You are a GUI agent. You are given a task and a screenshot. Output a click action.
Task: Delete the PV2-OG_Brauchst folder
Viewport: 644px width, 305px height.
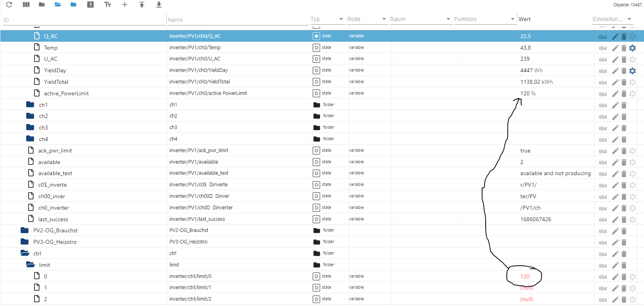[x=624, y=231]
